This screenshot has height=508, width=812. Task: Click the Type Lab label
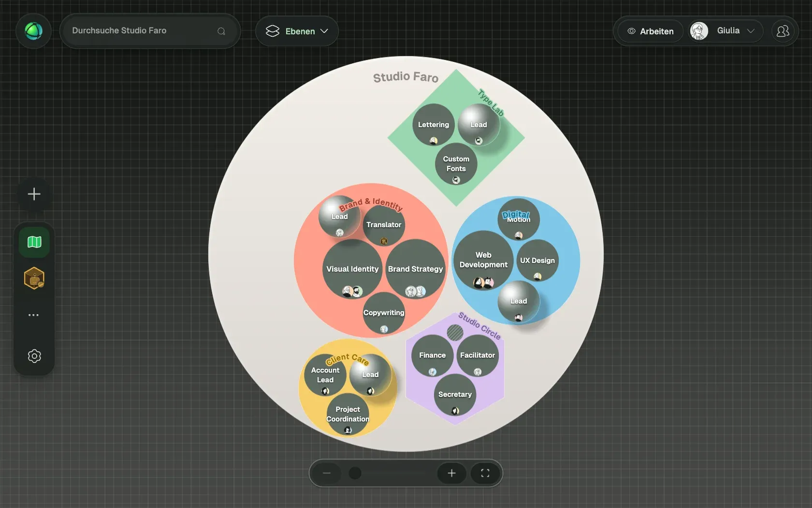[491, 102]
